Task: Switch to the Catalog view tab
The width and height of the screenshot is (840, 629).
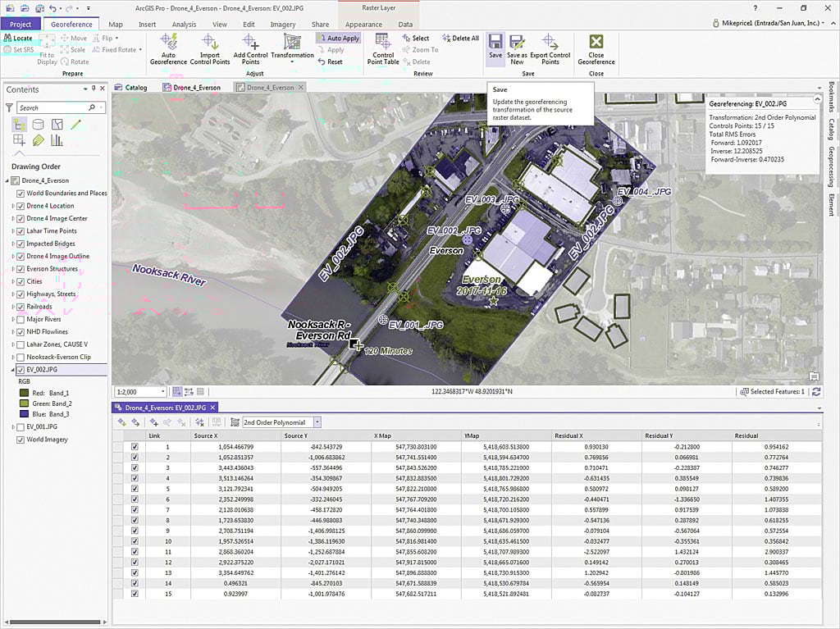Action: point(130,87)
